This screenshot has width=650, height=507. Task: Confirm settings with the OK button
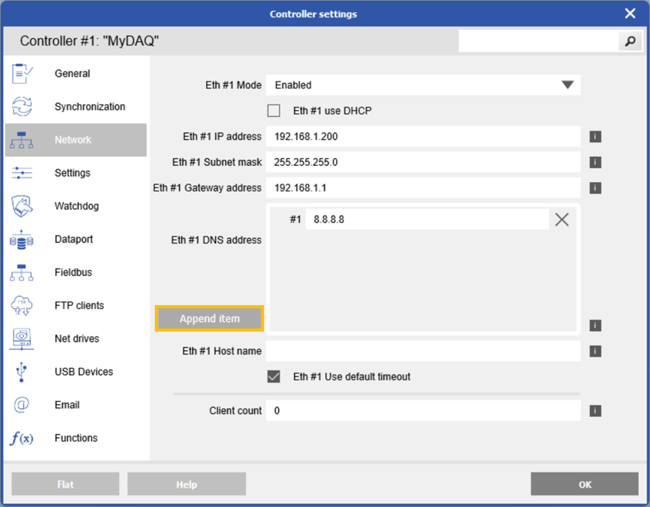pyautogui.click(x=584, y=484)
